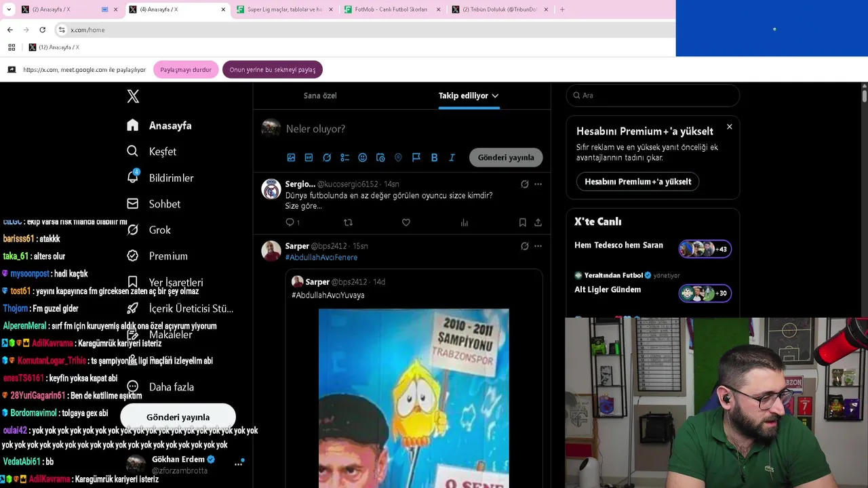
Task: Click Grok icon in compose toolbar
Action: click(x=327, y=157)
